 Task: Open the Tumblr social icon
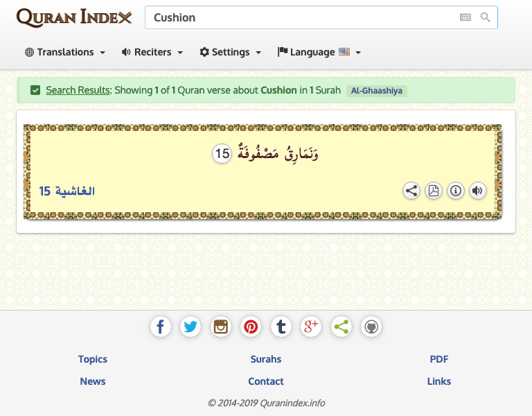[x=281, y=327]
